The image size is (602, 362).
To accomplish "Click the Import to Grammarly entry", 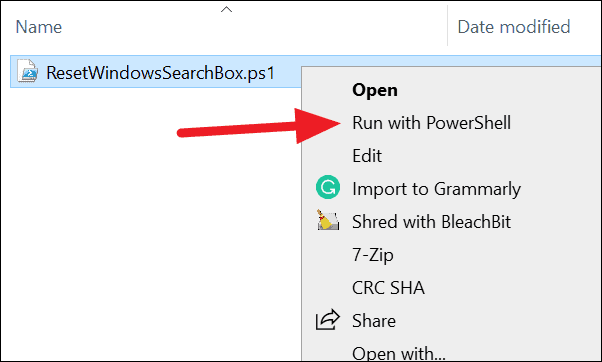I will tap(436, 189).
